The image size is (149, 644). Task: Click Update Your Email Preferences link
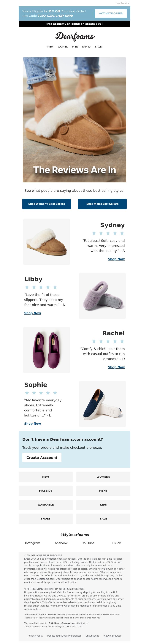[x=64, y=635]
